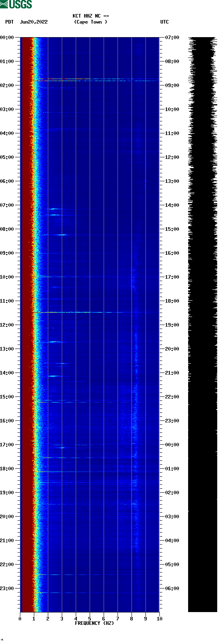Click UTC time label 00:00

click(x=172, y=445)
